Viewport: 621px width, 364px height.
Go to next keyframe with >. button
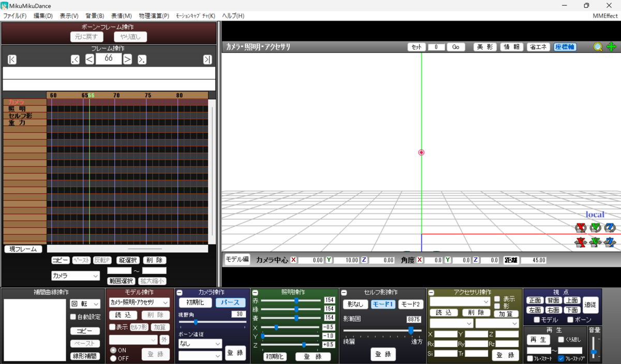(x=142, y=59)
